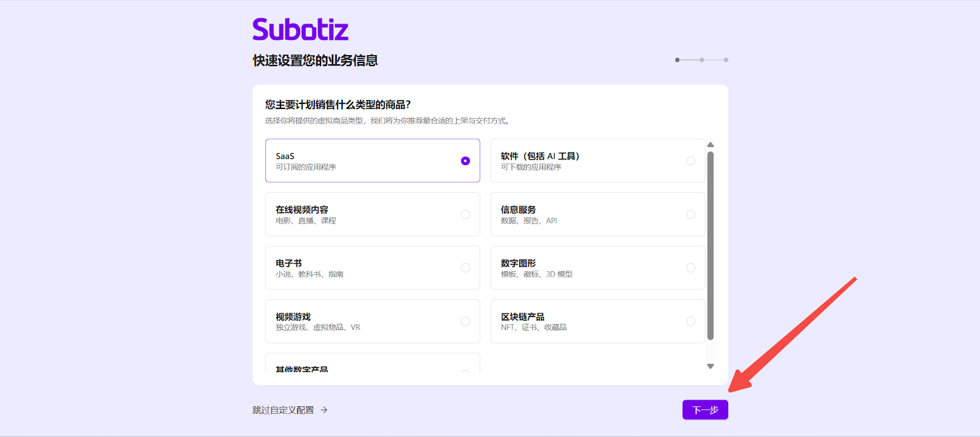Click the second progress step dot
980x437 pixels.
coord(701,60)
